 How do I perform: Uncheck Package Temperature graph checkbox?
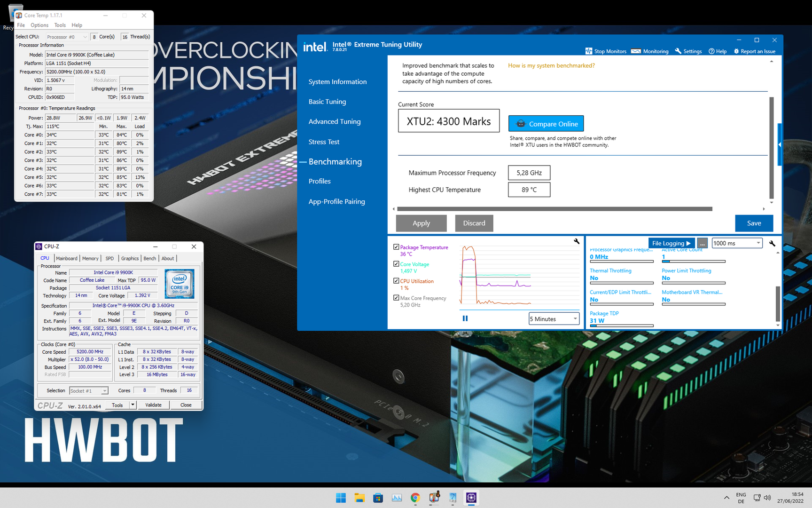pos(396,247)
